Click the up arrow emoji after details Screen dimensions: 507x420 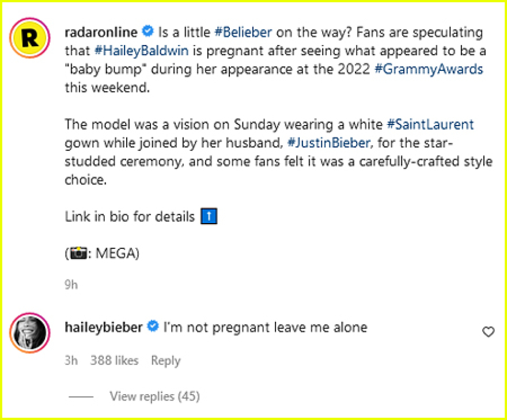tap(207, 217)
